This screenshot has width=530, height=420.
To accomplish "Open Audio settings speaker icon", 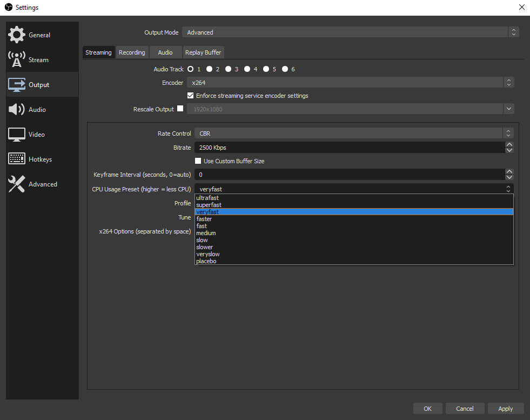I will coord(17,109).
